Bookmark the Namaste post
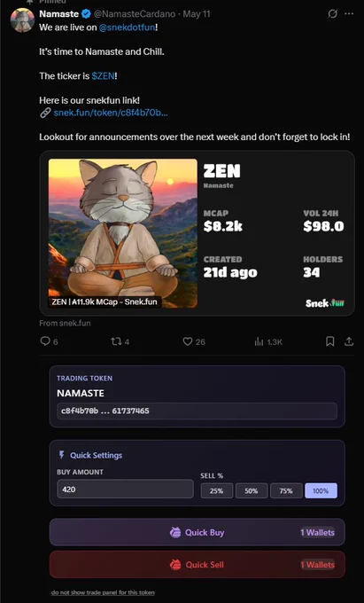Image resolution: width=364 pixels, height=603 pixels. [x=329, y=341]
